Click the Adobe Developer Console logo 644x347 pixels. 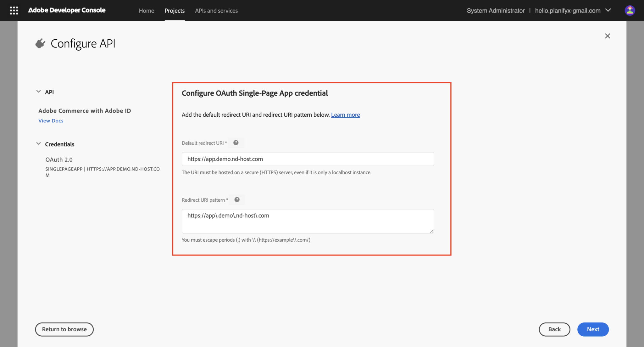(67, 10)
